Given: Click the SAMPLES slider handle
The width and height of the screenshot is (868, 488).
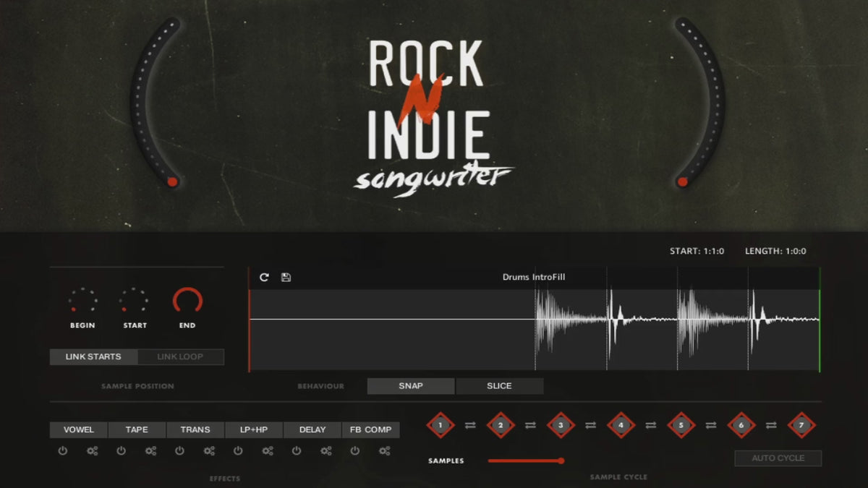Looking at the screenshot, I should 561,461.
